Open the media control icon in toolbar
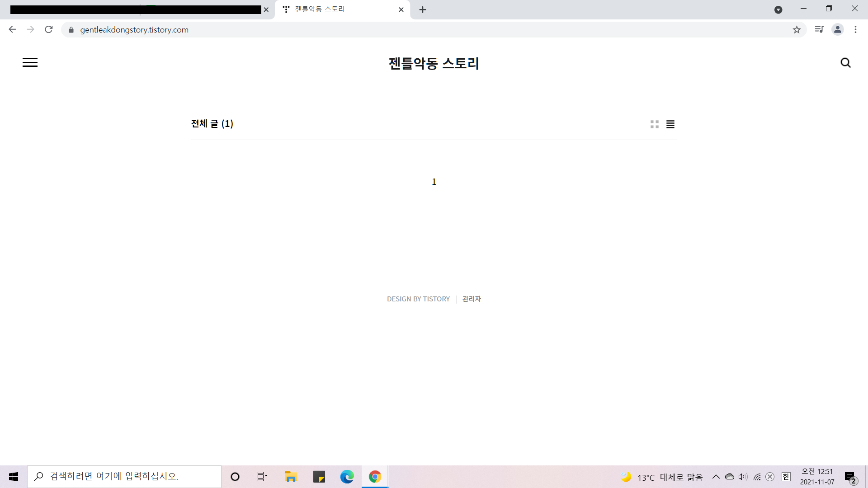Viewport: 868px width, 488px height. [x=819, y=29]
